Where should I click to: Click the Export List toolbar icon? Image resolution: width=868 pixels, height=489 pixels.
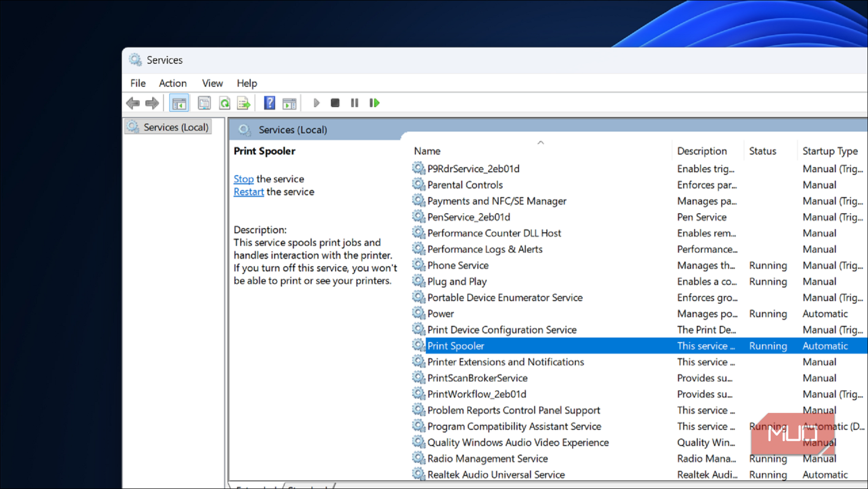[243, 103]
